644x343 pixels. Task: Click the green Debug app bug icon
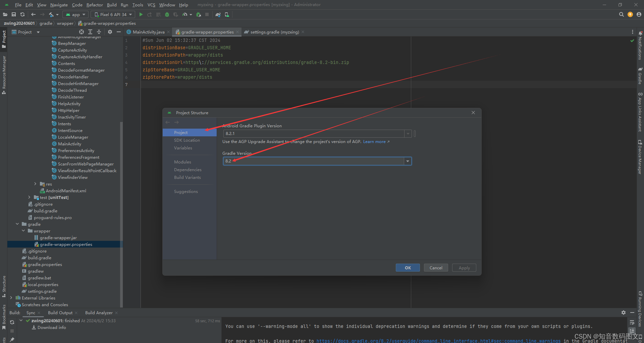167,14
